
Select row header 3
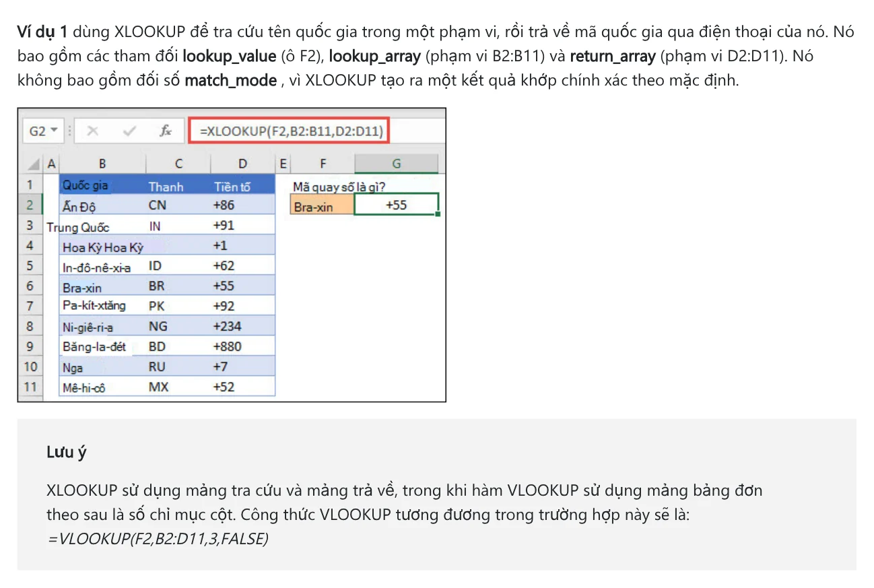pyautogui.click(x=30, y=225)
